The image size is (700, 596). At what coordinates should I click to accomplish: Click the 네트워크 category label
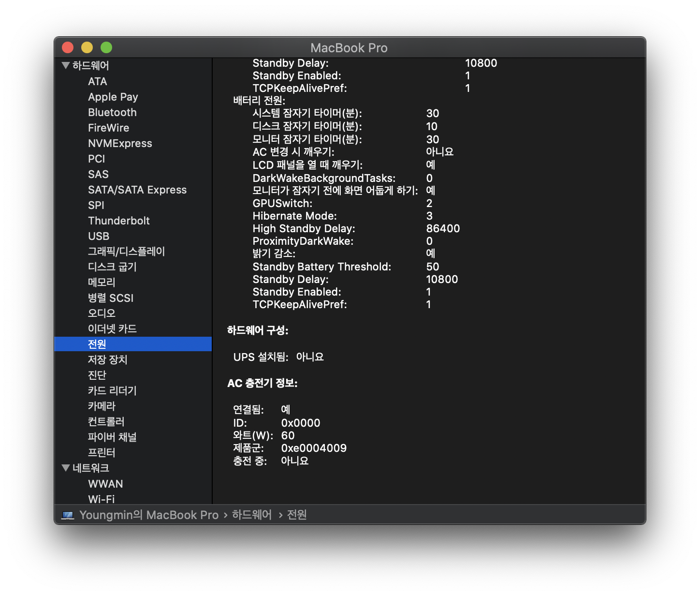tap(91, 468)
